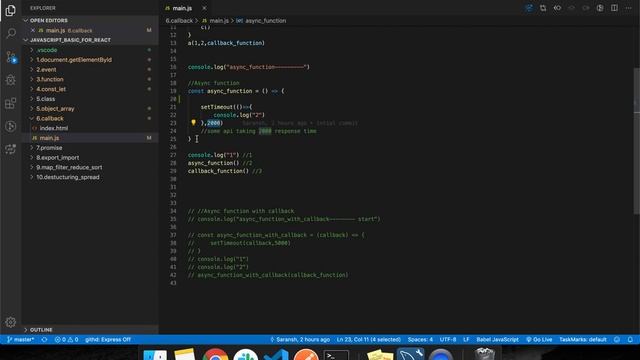This screenshot has width=640, height=360.
Task: Open Run and Debug view
Action: click(x=11, y=80)
